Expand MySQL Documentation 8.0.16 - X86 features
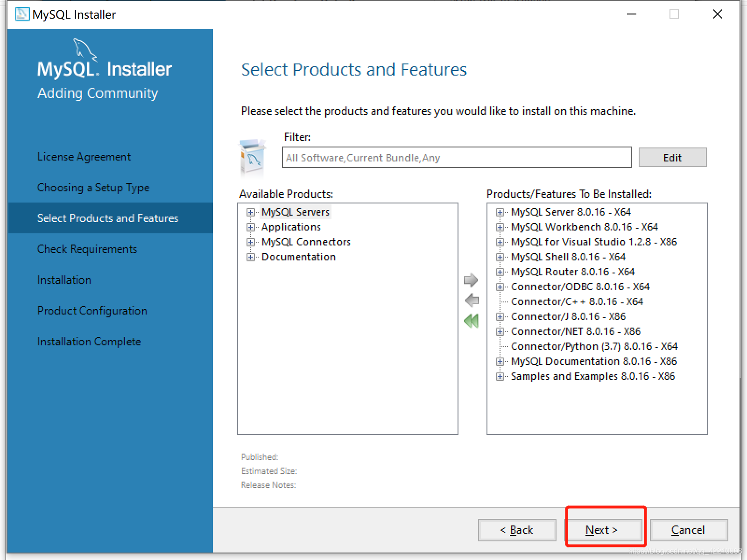Image resolution: width=747 pixels, height=560 pixels. 500,362
